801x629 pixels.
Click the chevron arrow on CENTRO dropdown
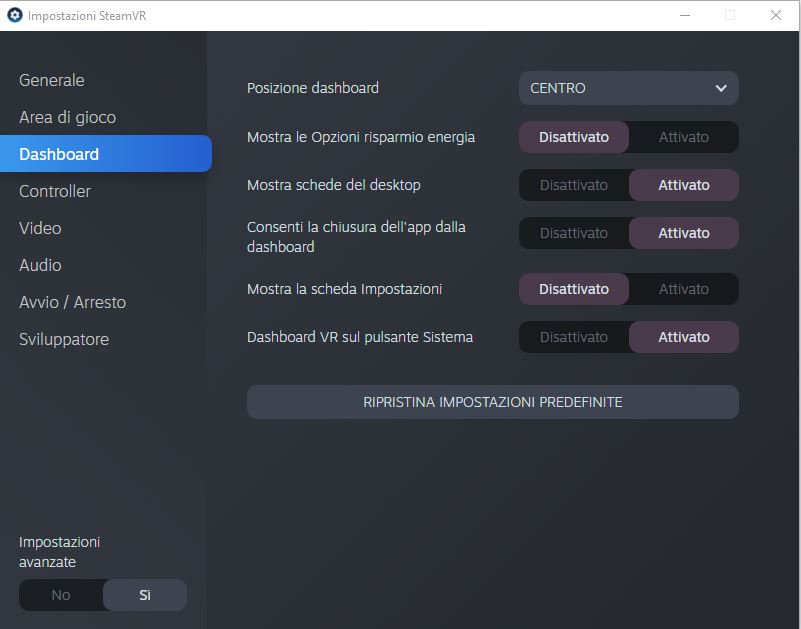pos(721,88)
